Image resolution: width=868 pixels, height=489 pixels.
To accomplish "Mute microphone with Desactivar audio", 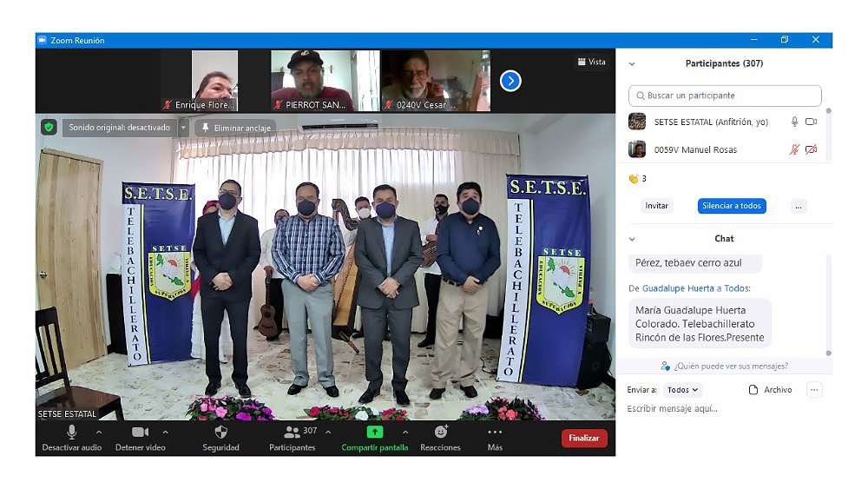I will [x=71, y=432].
